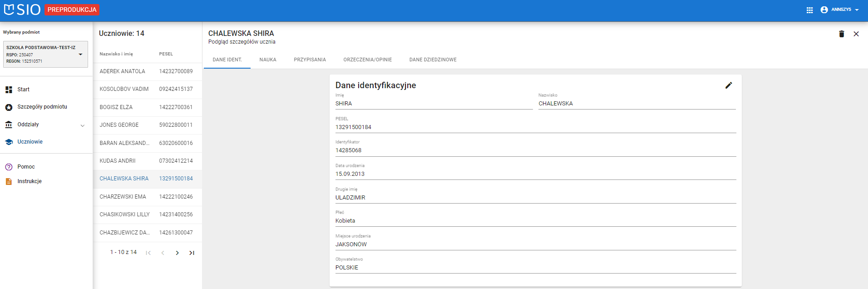Click the user account avatar icon
This screenshot has width=868, height=289.
(824, 10)
